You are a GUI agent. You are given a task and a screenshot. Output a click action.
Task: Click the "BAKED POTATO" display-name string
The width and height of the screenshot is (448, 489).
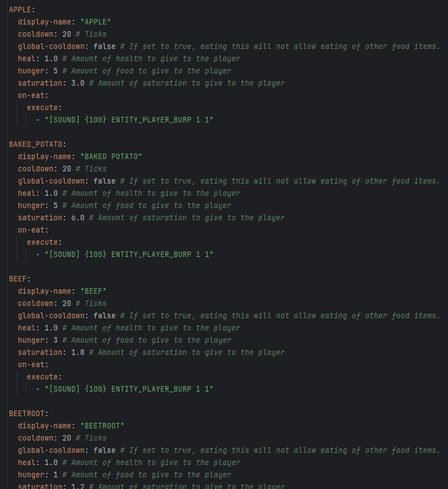click(111, 156)
